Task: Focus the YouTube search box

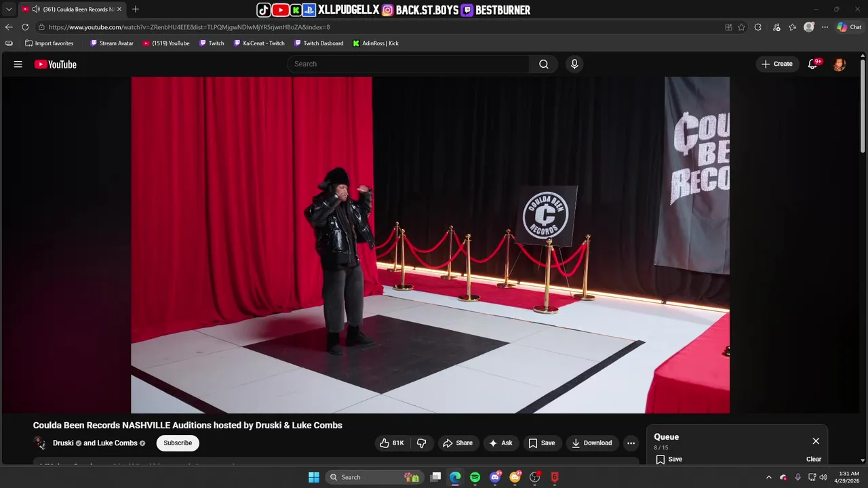Action: tap(408, 64)
